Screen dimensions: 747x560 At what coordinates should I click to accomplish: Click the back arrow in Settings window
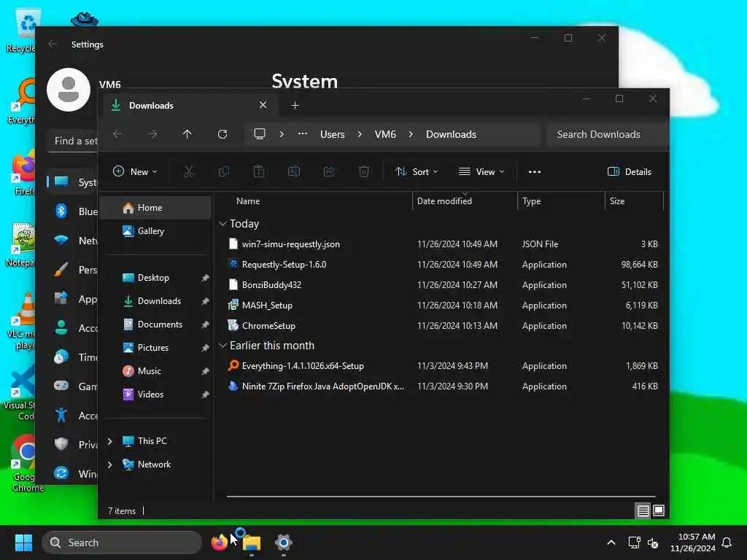53,44
